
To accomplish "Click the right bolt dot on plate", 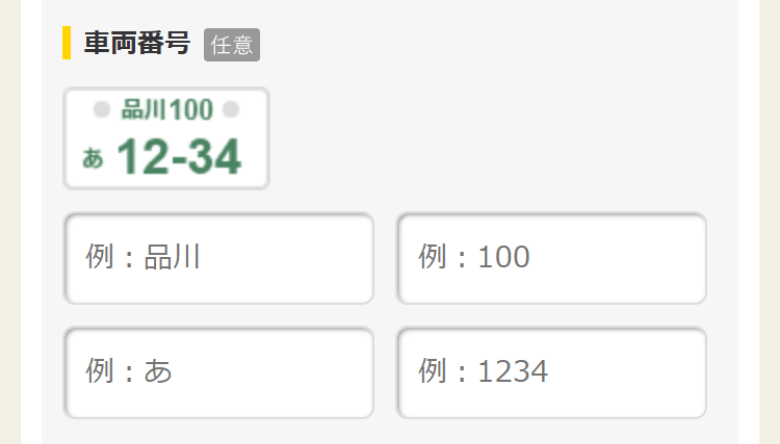I will point(231,109).
